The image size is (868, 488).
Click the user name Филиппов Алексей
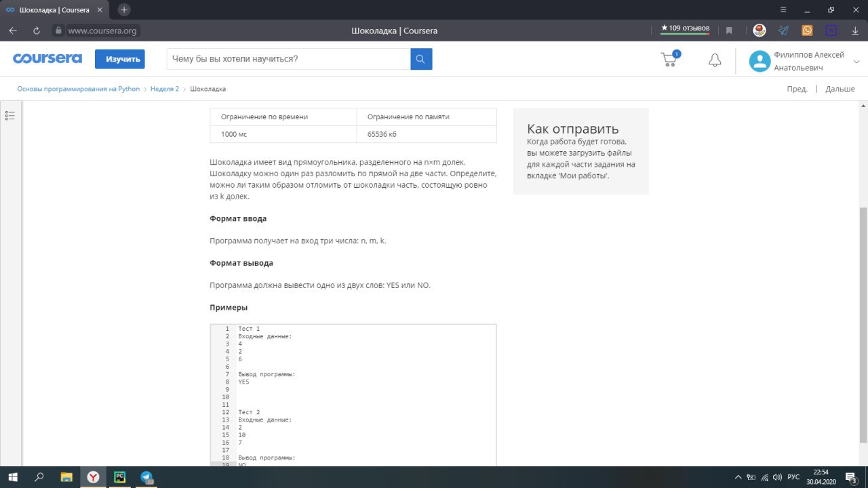[x=809, y=55]
